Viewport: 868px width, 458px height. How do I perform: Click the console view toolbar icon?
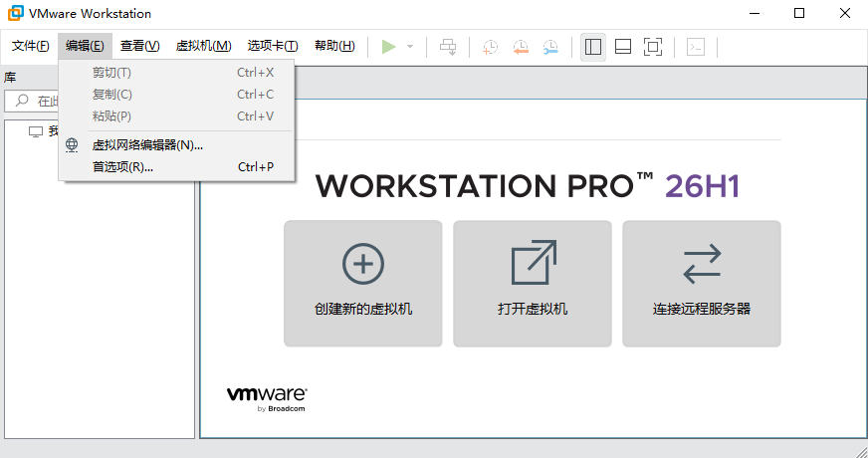click(696, 47)
